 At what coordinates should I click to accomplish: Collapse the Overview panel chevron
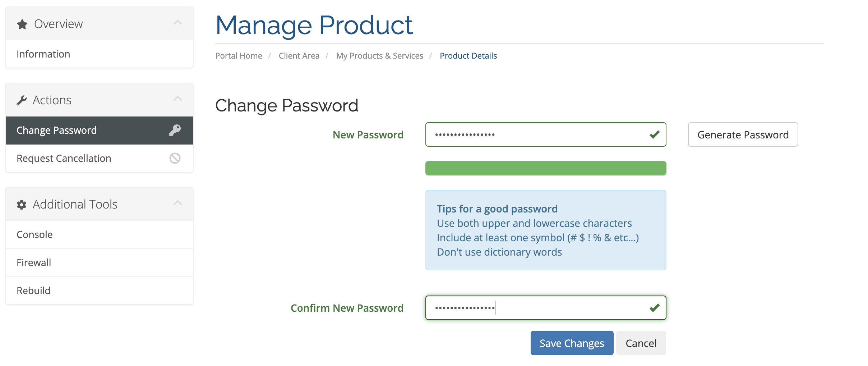point(178,23)
